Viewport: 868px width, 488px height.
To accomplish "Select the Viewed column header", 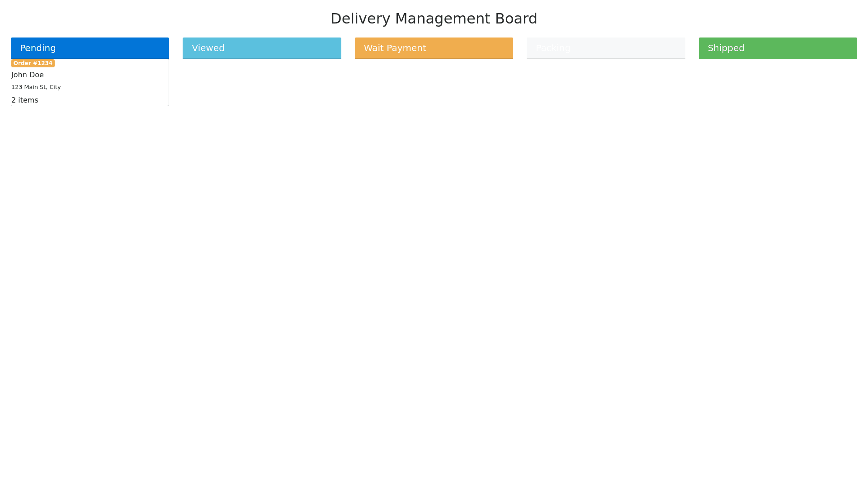I will 262,48.
